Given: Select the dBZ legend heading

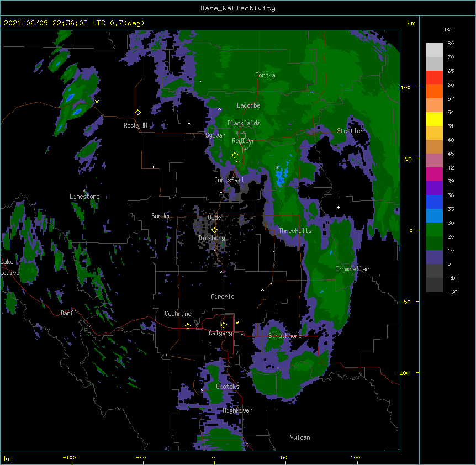Looking at the screenshot, I should click(x=447, y=29).
